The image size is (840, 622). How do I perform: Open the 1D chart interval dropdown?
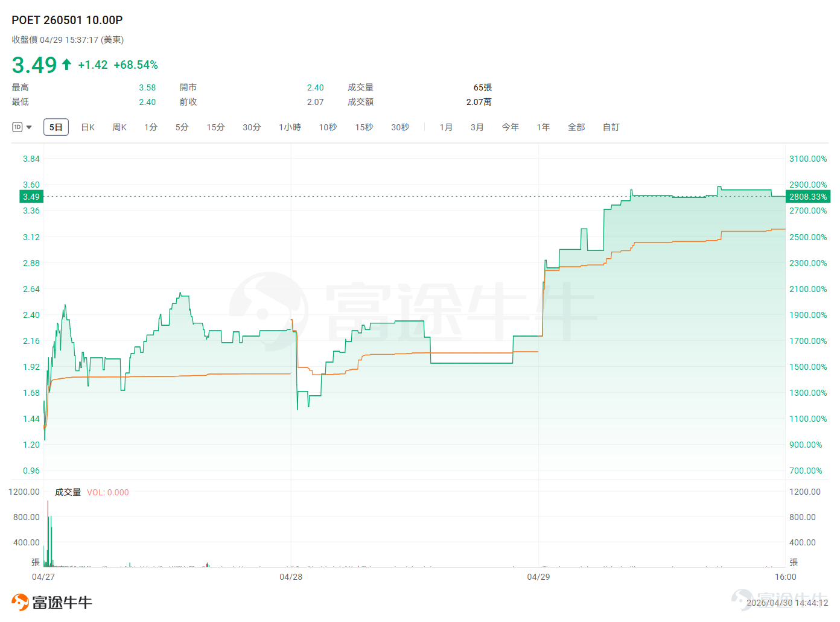[x=29, y=127]
